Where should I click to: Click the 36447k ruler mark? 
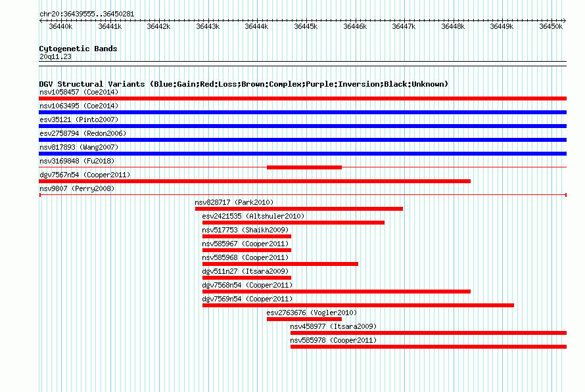(404, 26)
